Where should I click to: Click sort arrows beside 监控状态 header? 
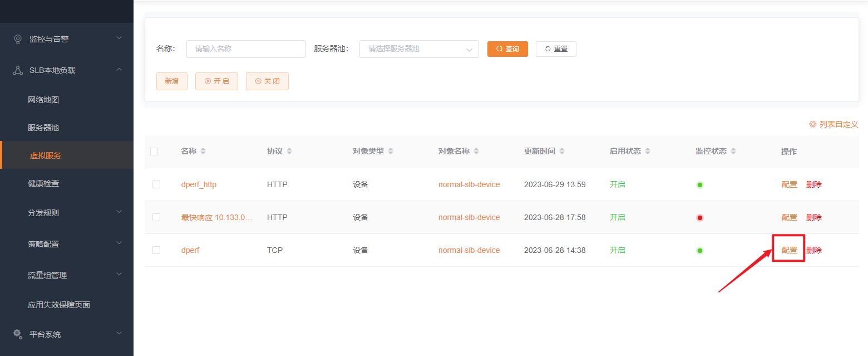733,152
